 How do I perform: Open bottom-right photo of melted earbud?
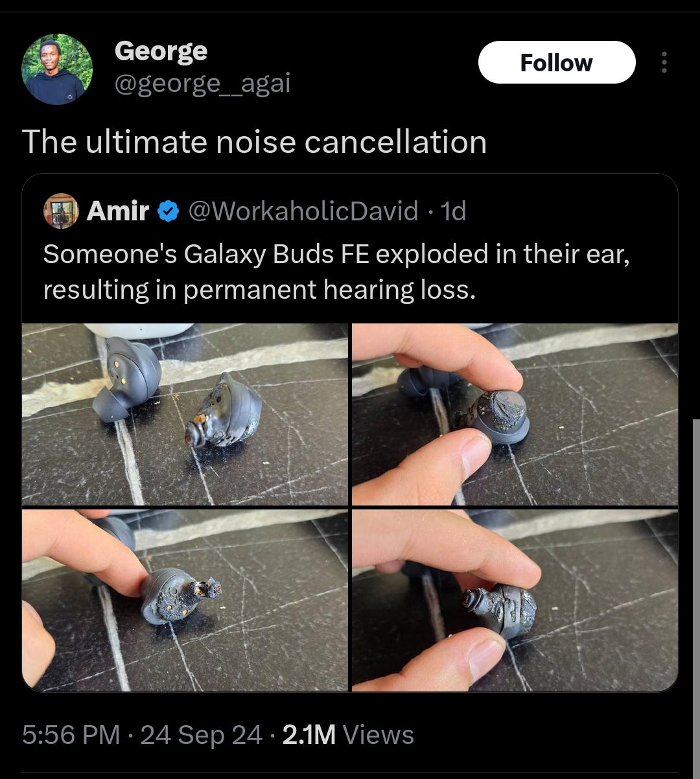515,600
